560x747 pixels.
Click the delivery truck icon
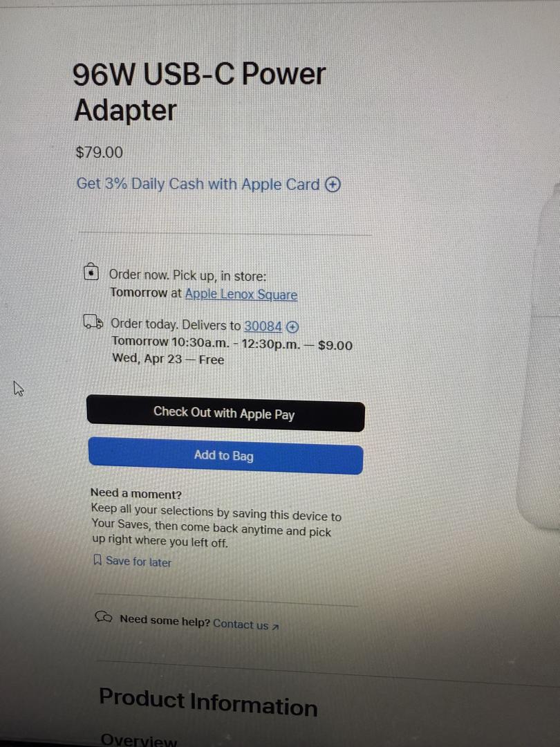(93, 322)
